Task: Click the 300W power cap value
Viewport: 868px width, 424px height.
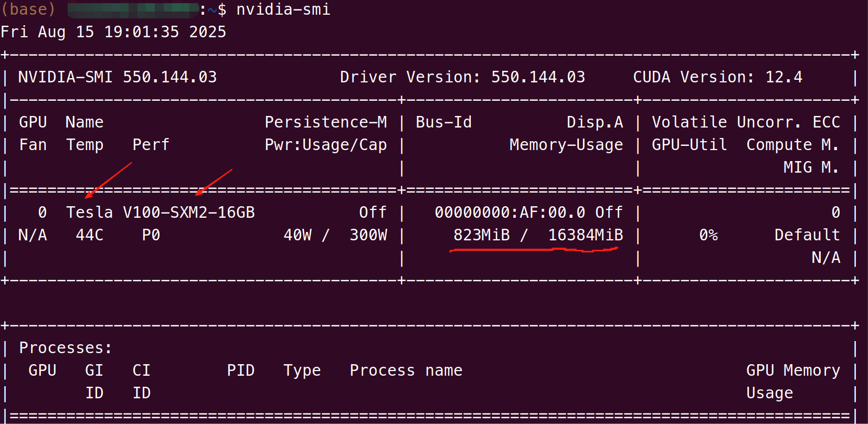Action: pyautogui.click(x=368, y=235)
